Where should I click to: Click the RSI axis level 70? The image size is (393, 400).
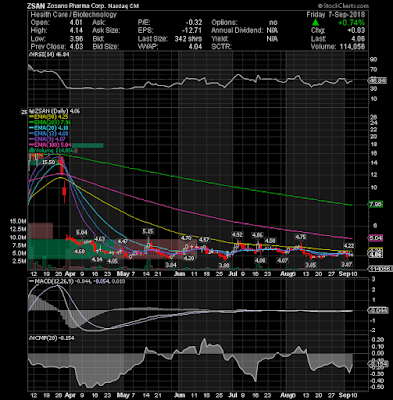coord(373,70)
